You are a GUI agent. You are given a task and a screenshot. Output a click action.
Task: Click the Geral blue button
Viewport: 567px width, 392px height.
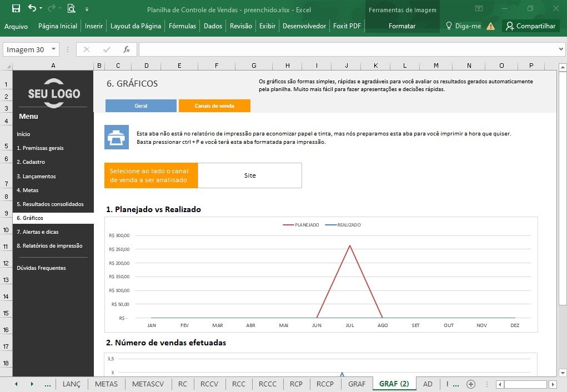point(141,105)
